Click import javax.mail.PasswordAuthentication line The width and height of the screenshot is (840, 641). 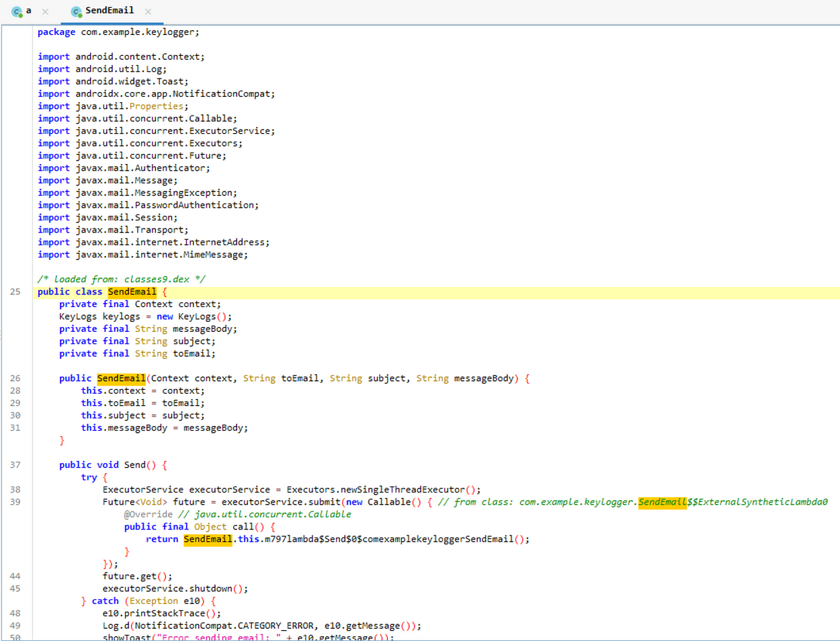[148, 206]
